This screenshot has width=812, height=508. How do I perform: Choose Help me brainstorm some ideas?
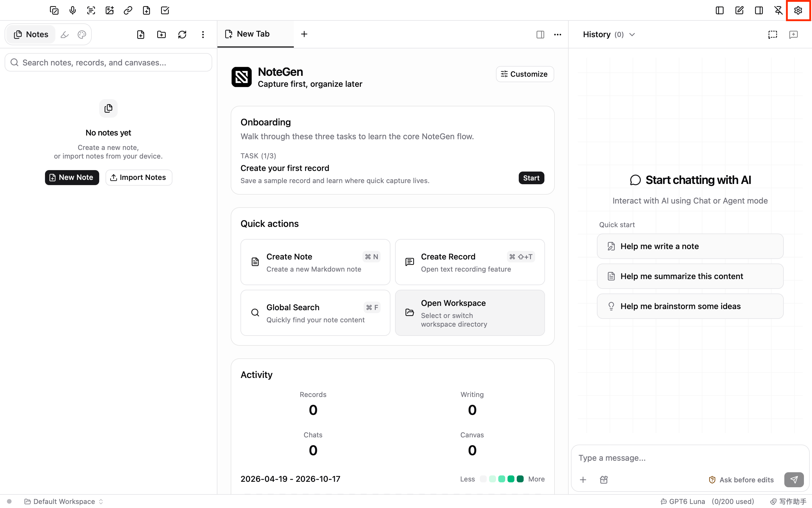point(690,306)
